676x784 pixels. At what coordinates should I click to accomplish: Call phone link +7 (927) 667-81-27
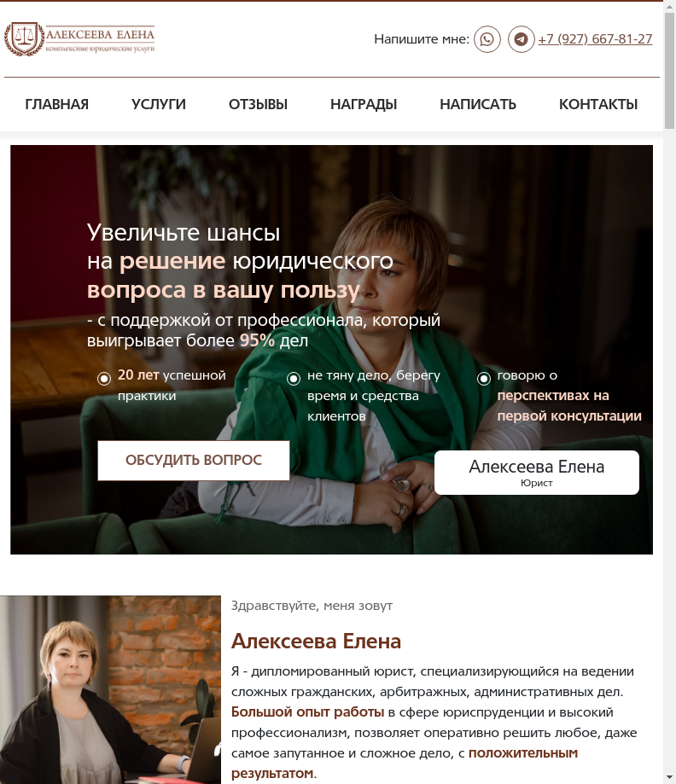[x=596, y=39]
